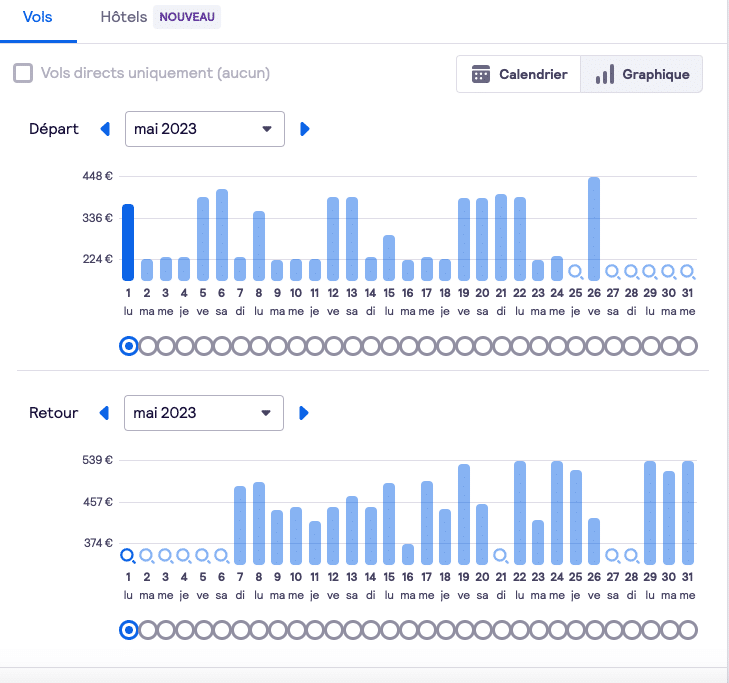The width and height of the screenshot is (729, 683).
Task: Go to previous month for Départ
Action: 105,129
